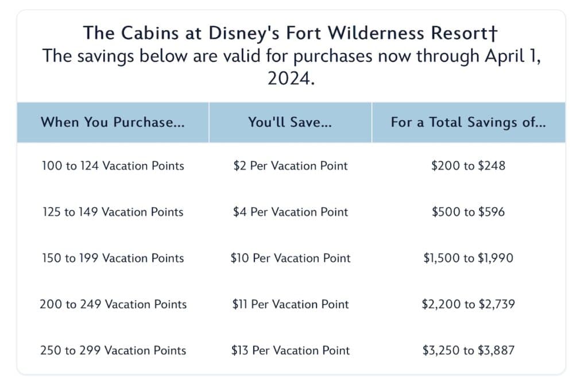Click the '$2 Per Vacation Point' cell

(x=290, y=166)
